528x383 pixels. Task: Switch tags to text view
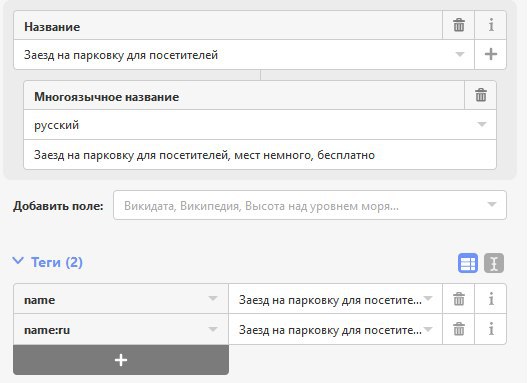(x=494, y=263)
